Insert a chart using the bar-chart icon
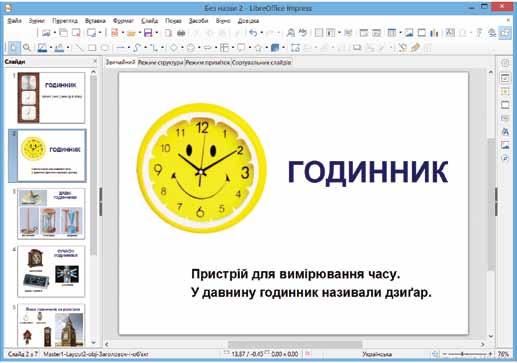 pyautogui.click(x=434, y=33)
